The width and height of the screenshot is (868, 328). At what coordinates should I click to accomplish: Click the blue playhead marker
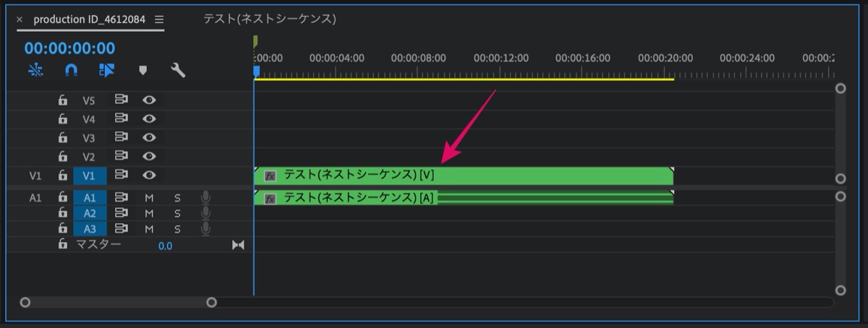256,71
